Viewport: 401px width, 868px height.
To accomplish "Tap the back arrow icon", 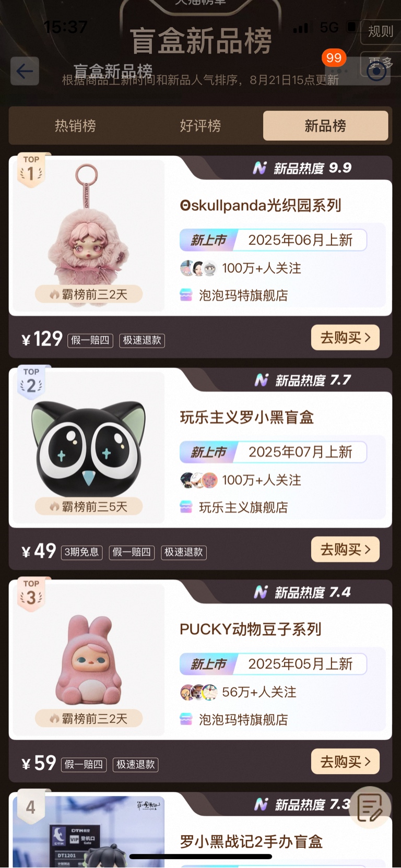I will [x=25, y=71].
